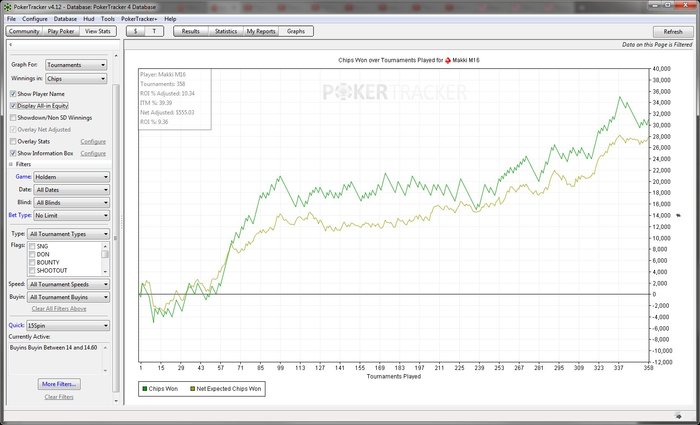
Task: Switch to the Play Poker tab
Action: 61,32
